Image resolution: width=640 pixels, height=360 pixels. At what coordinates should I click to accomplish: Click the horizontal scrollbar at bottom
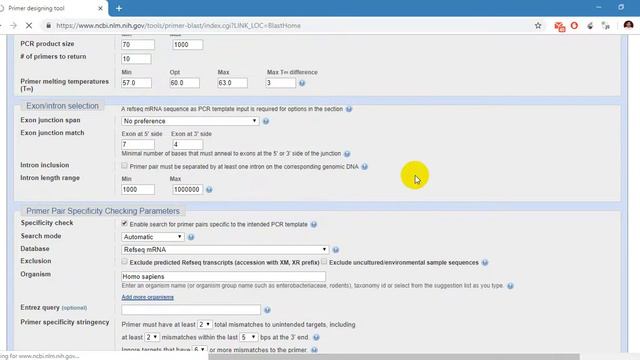(394, 357)
